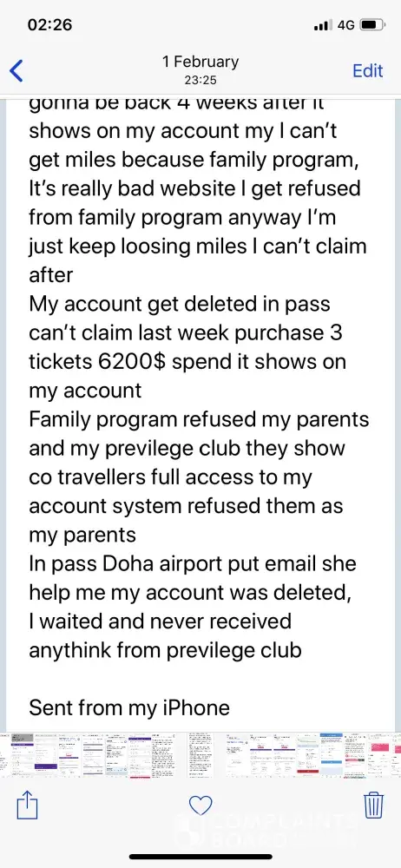Open the share sheet icon
This screenshot has width=401, height=868.
click(27, 805)
